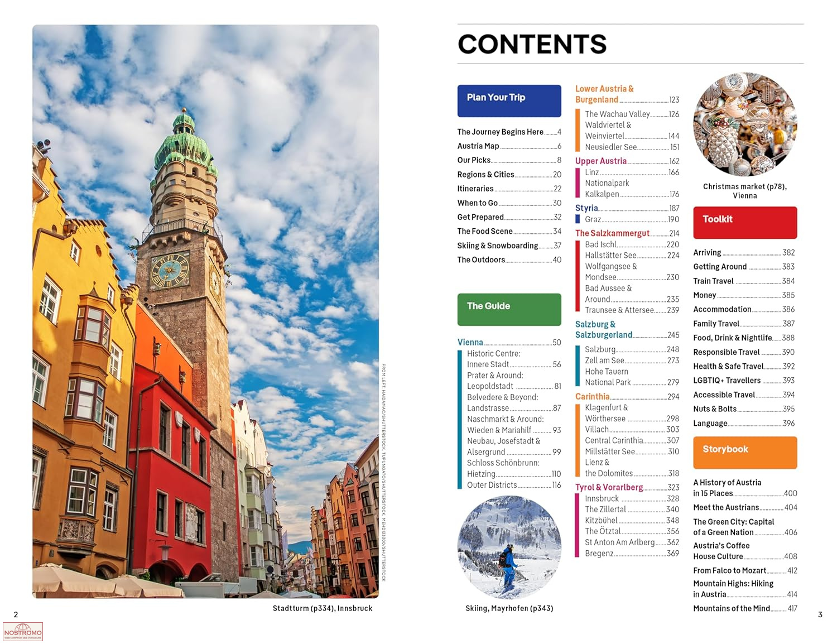The width and height of the screenshot is (837, 644).
Task: Click the CONTENTS page title
Action: tap(532, 45)
